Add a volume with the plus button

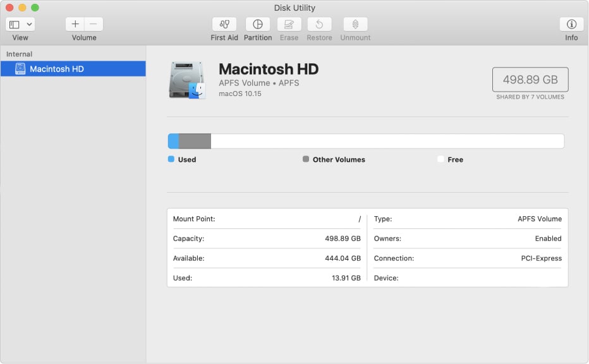(75, 24)
